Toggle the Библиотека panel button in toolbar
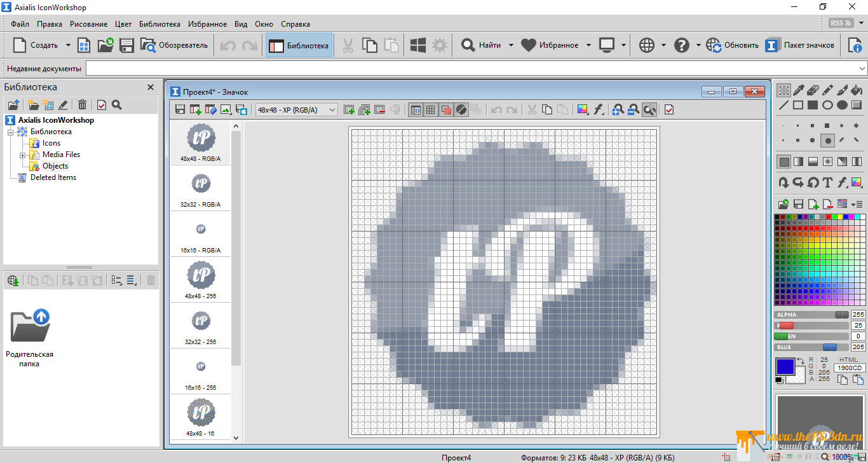The image size is (868, 463). coord(299,45)
